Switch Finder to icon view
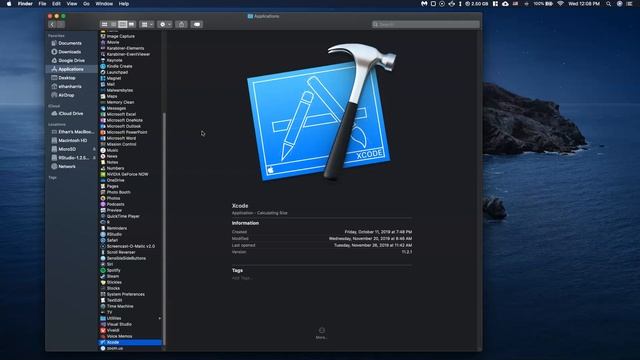This screenshot has width=640, height=360. [x=104, y=24]
